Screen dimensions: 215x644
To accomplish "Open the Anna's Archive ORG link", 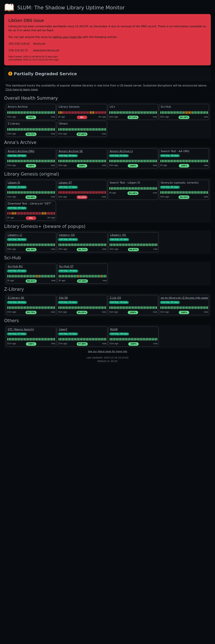I will point(21,151).
